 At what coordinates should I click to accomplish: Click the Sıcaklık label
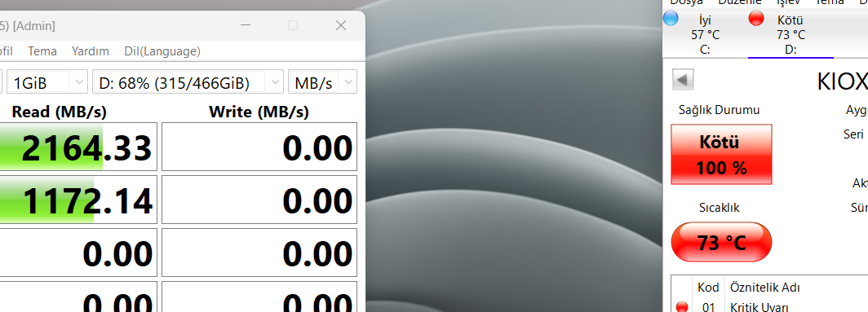pos(719,208)
